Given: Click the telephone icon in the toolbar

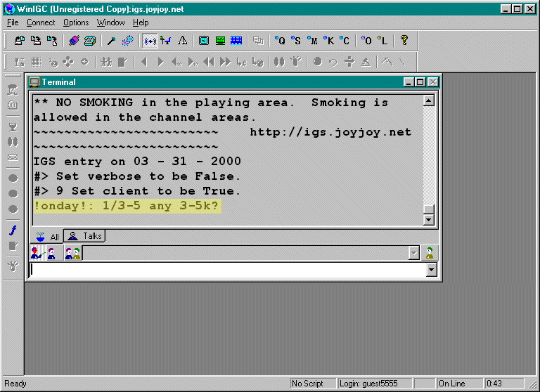Looking at the screenshot, I should click(90, 41).
